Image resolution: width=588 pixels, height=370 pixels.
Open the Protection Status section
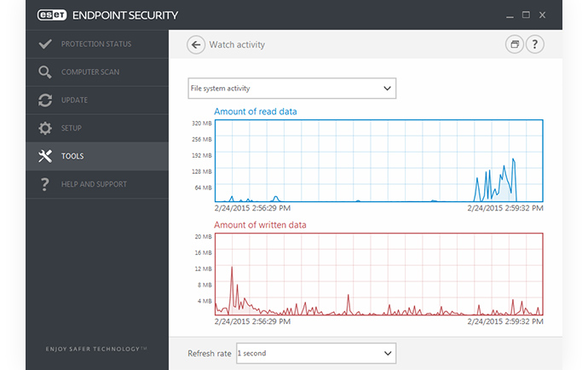97,43
